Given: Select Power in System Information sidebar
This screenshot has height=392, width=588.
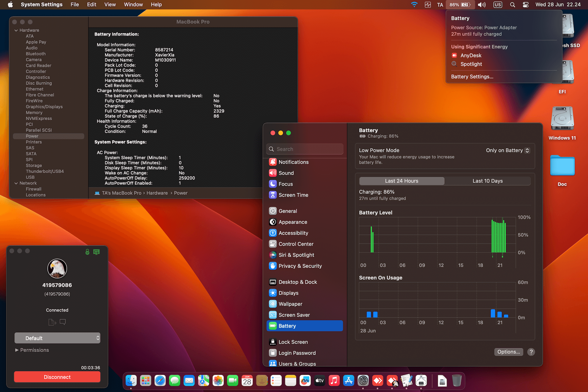Looking at the screenshot, I should (48, 136).
